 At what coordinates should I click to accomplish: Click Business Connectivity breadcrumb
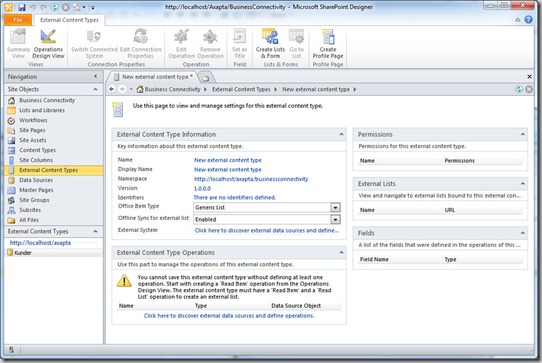[172, 89]
